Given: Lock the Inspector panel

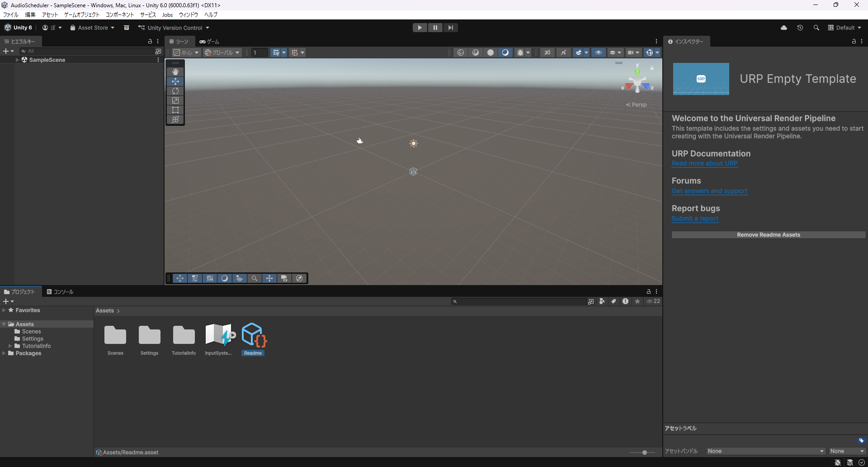Looking at the screenshot, I should click(854, 41).
